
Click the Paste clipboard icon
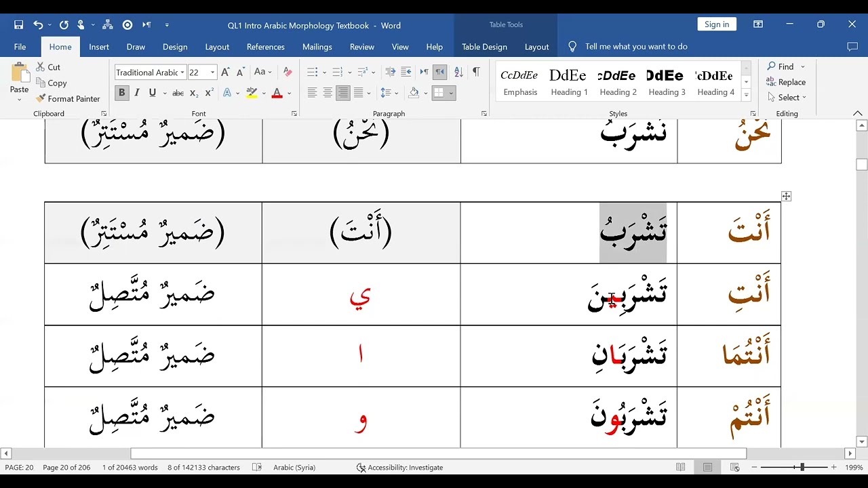(x=19, y=75)
